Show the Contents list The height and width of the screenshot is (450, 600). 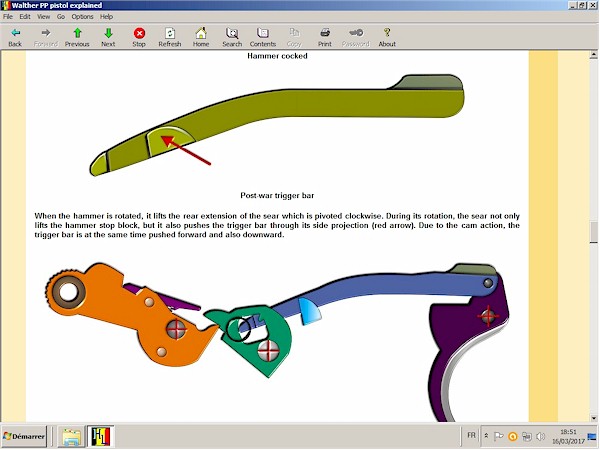pos(262,37)
